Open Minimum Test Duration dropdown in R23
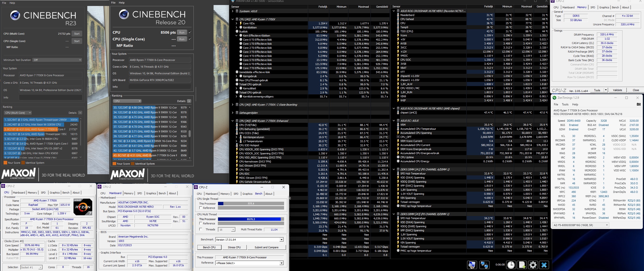This screenshot has width=644, height=271. click(x=57, y=60)
